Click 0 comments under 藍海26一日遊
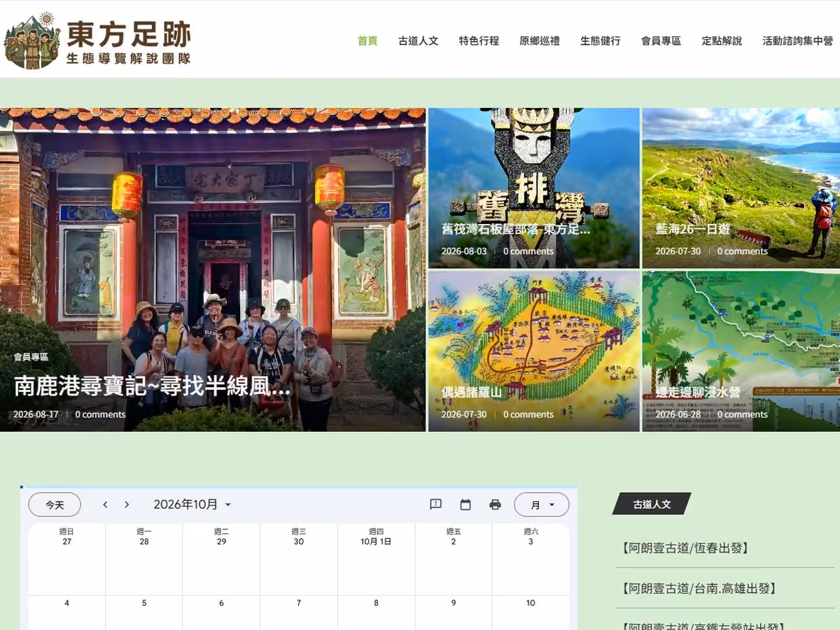 click(x=742, y=251)
